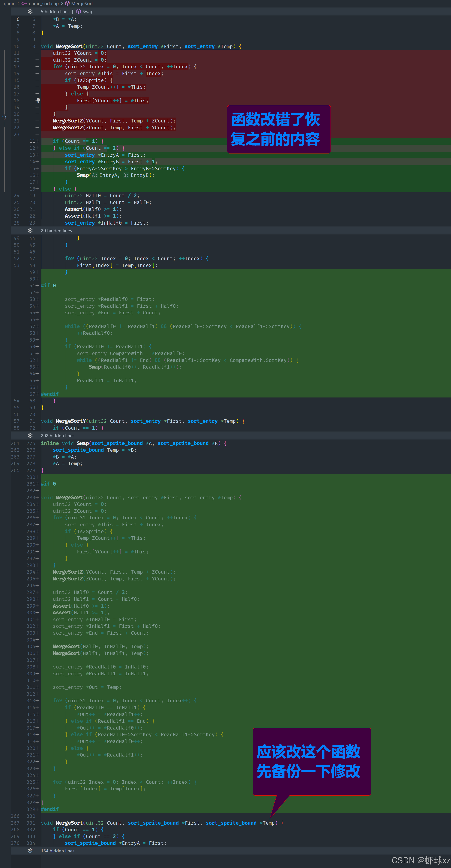
Task: Click MergeSort breadcrumb symbol
Action: [x=82, y=4]
